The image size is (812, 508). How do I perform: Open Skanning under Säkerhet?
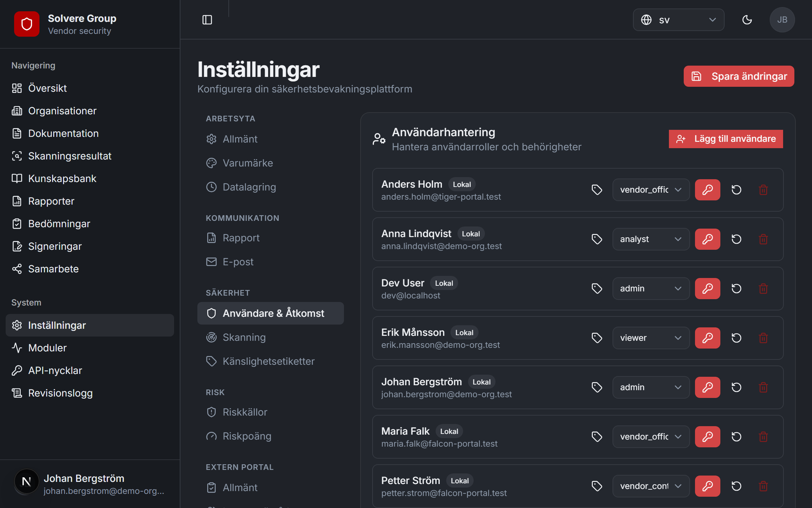click(271, 337)
